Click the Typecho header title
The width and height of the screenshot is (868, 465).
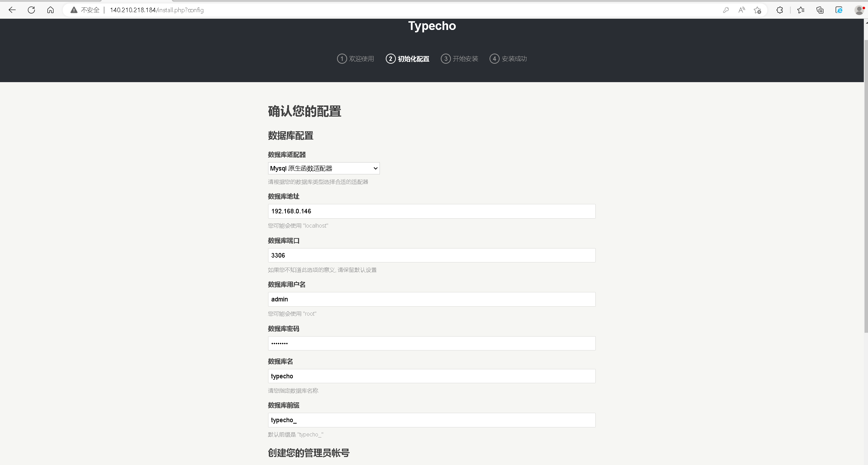432,26
